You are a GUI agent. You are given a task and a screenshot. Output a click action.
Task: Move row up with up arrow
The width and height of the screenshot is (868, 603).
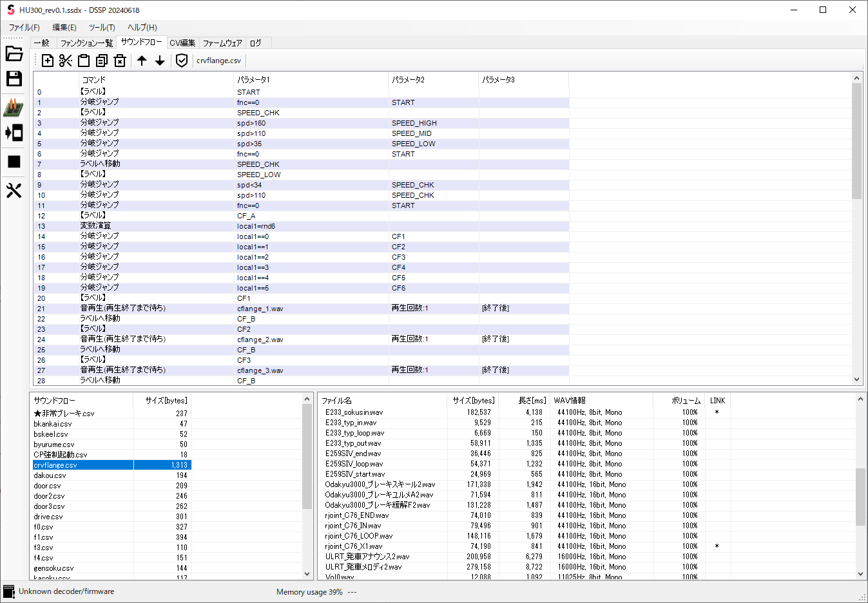(x=142, y=61)
